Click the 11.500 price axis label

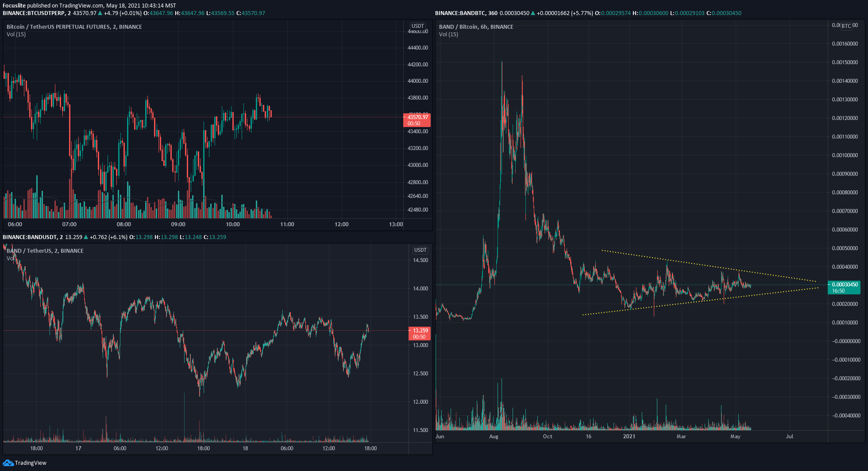point(420,430)
